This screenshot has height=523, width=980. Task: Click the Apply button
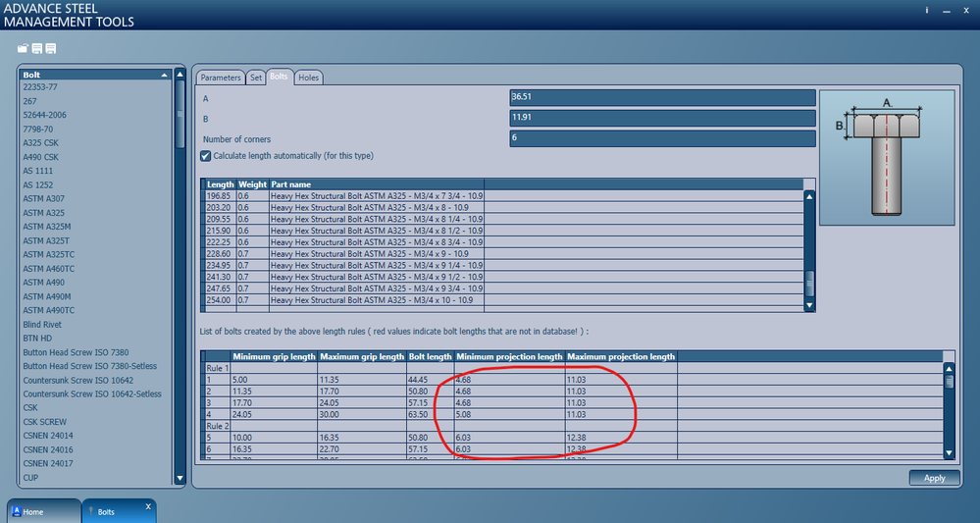[x=934, y=478]
